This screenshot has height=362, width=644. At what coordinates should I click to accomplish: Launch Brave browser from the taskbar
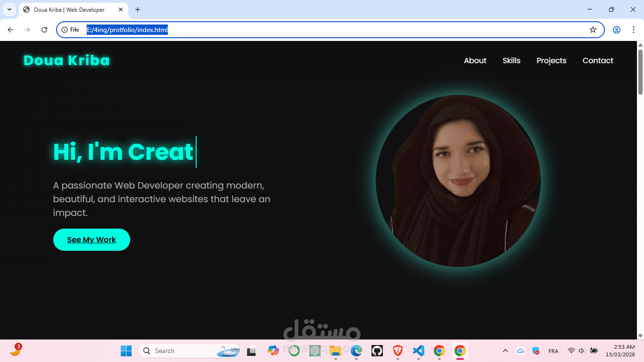coord(398,351)
